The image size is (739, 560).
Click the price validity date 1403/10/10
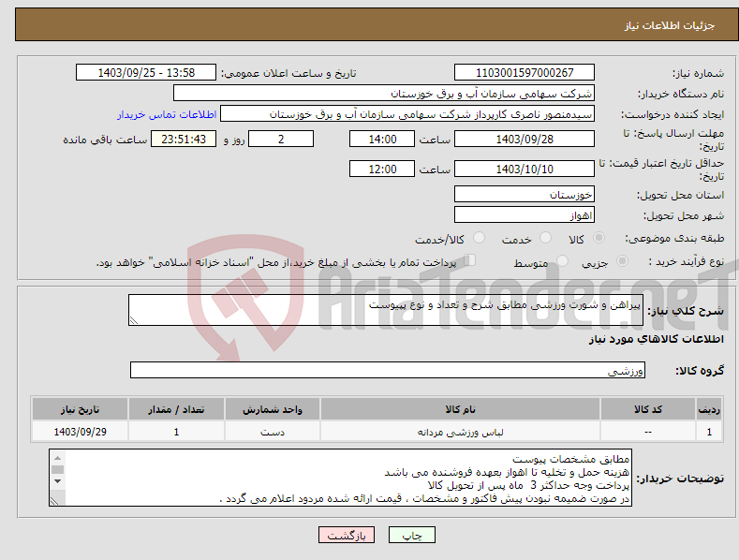click(525, 169)
